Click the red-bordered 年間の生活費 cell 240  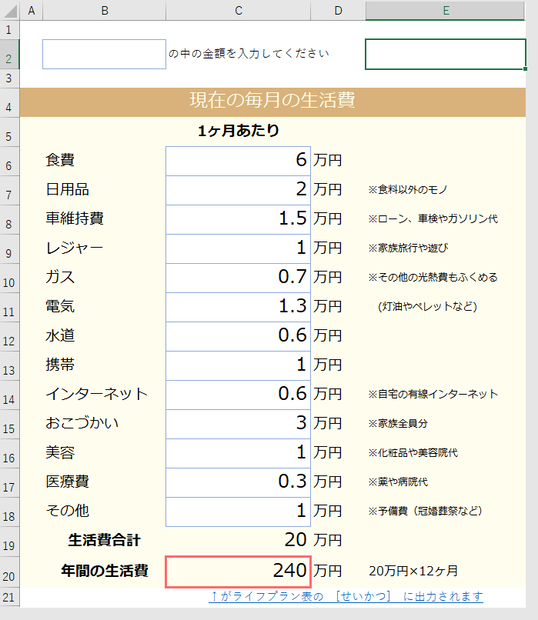(238, 571)
